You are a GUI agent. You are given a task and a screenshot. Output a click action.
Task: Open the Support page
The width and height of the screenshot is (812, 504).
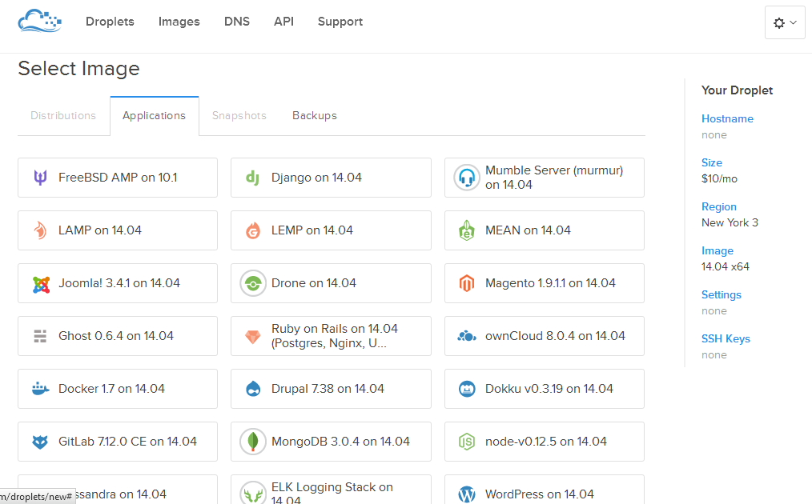click(x=340, y=22)
